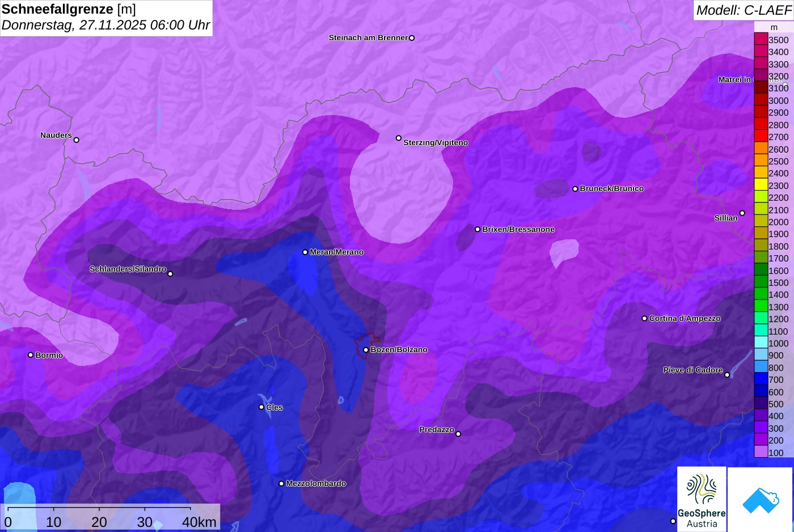Image resolution: width=794 pixels, height=532 pixels.
Task: Click the Meran/Merano city marker dot
Action: [305, 252]
